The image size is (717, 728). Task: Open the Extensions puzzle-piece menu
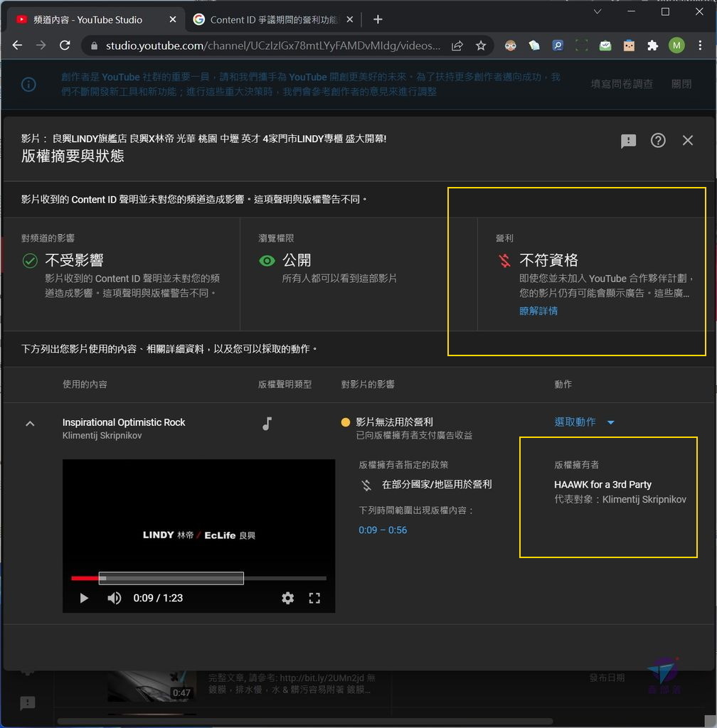(x=652, y=45)
